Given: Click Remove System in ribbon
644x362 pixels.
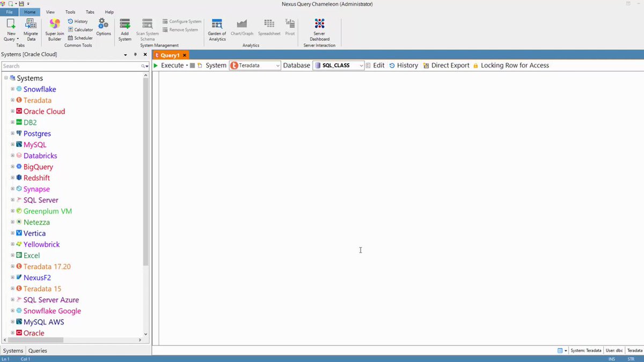Looking at the screenshot, I should coord(180,30).
